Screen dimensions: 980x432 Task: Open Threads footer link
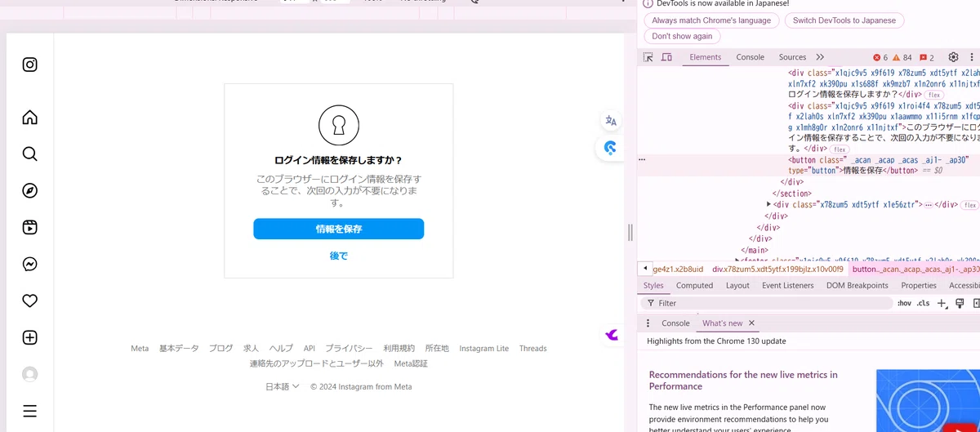[x=533, y=349]
